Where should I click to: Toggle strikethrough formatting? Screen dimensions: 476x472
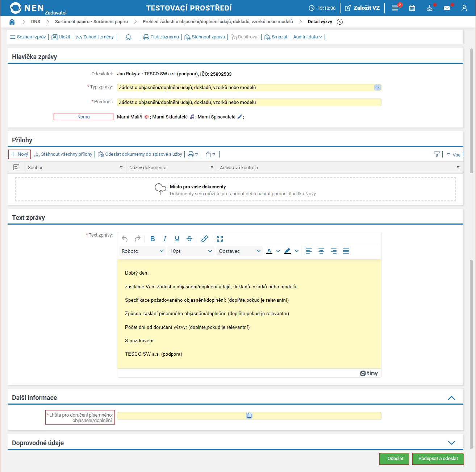(x=189, y=239)
